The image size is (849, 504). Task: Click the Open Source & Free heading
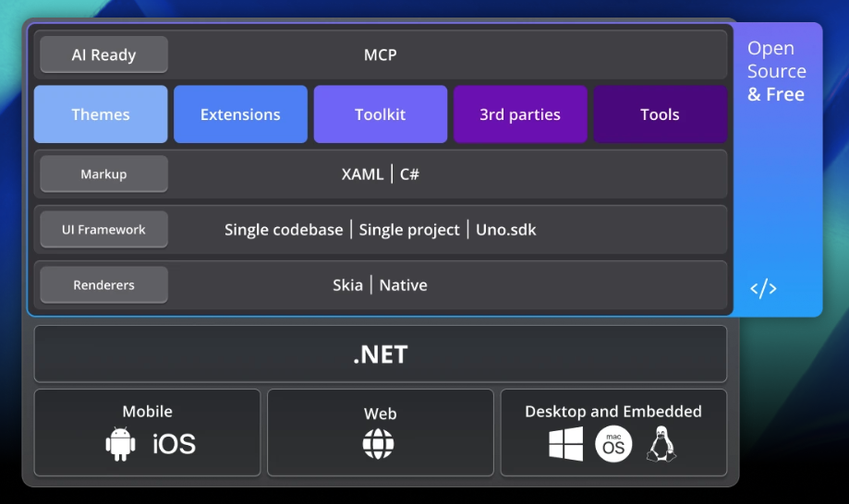[x=776, y=71]
